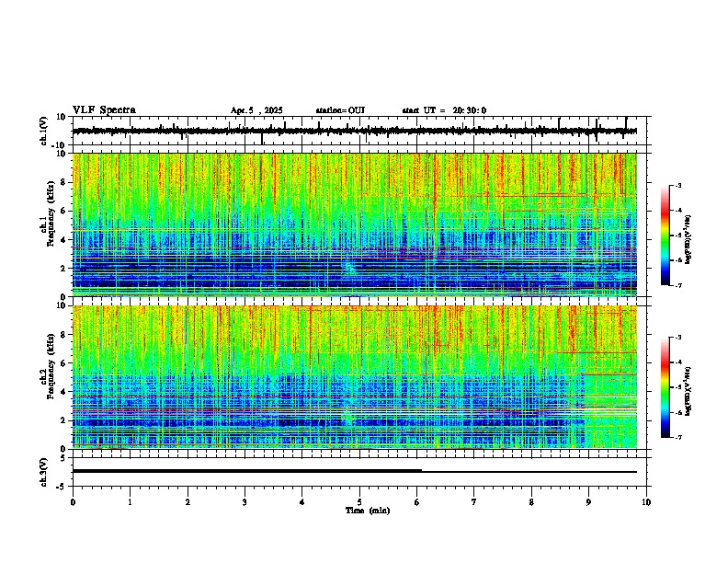Click time axis tick label '9'
Viewport: 728px width, 563px height.
click(588, 502)
